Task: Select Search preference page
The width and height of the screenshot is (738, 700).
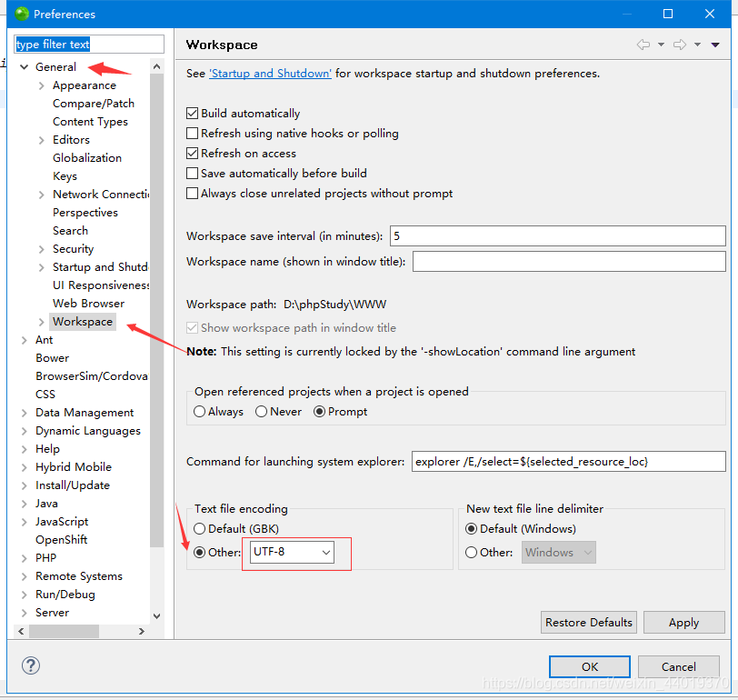Action: pyautogui.click(x=70, y=231)
